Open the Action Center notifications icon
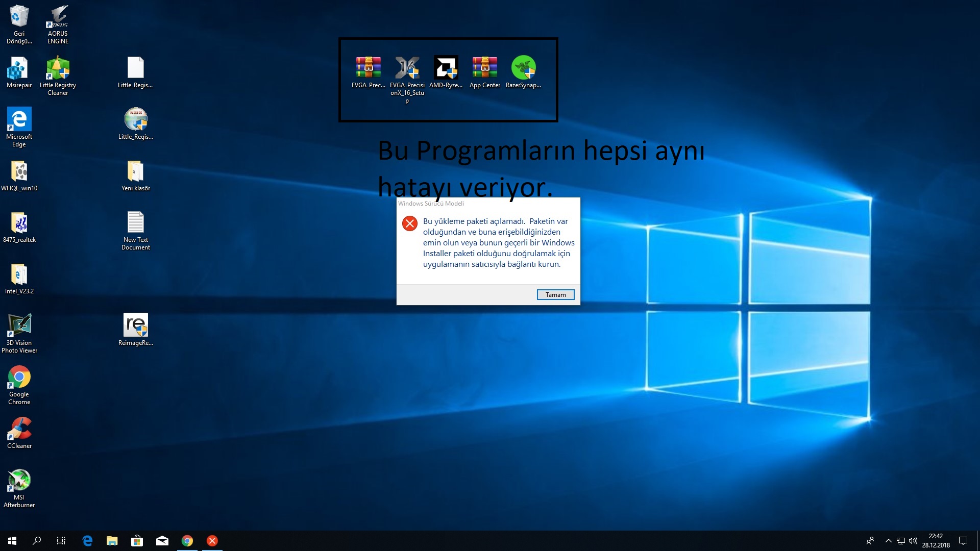The width and height of the screenshot is (980, 551). click(963, 541)
